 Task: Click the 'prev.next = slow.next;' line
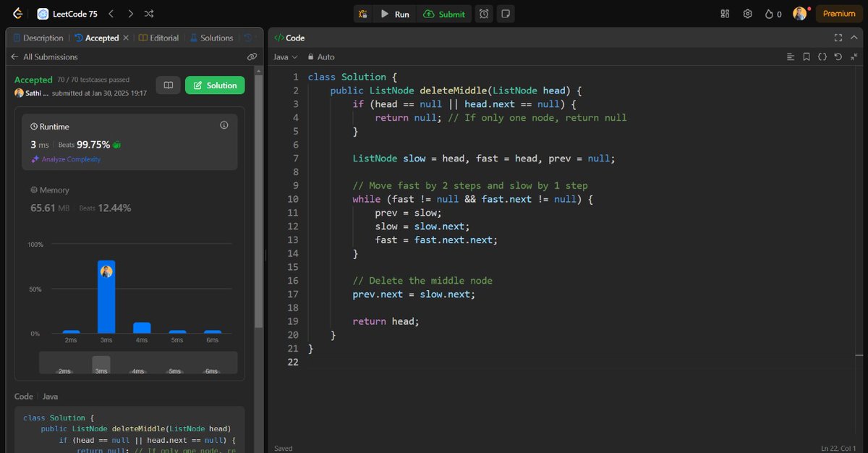pos(414,295)
